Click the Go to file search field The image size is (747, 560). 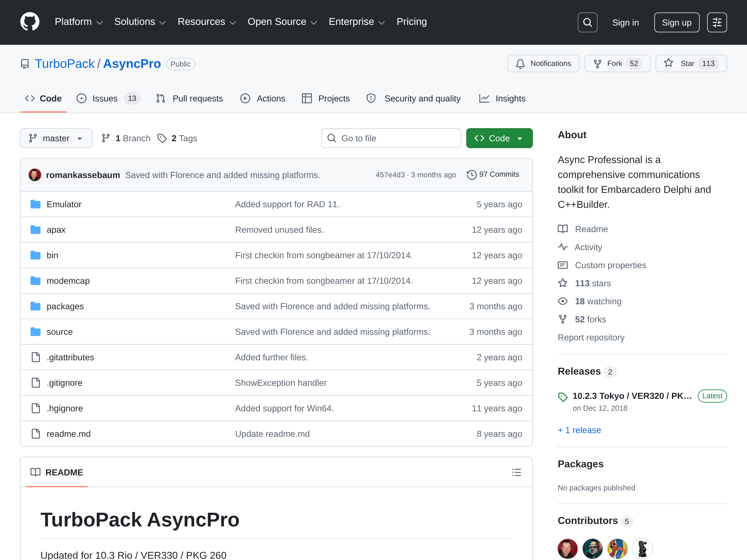point(391,138)
